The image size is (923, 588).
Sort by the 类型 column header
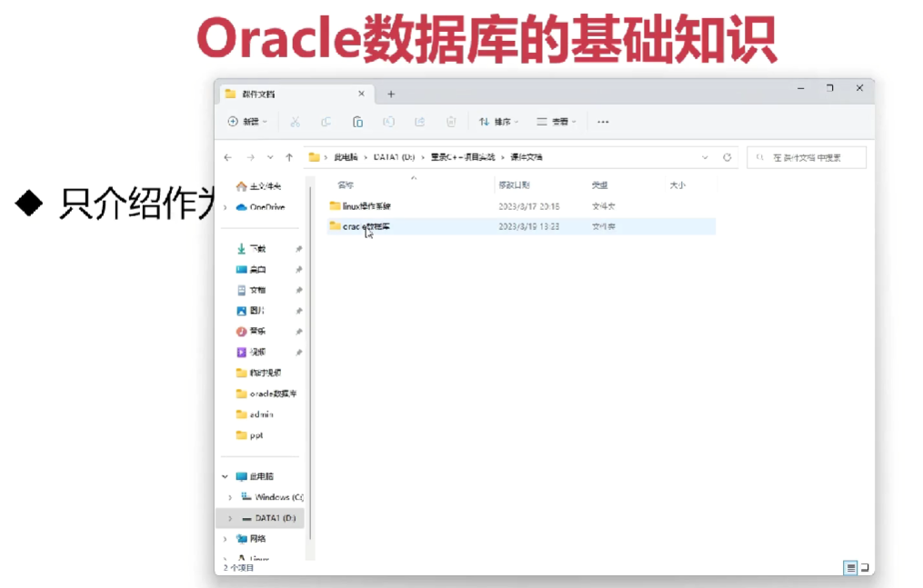tap(599, 185)
